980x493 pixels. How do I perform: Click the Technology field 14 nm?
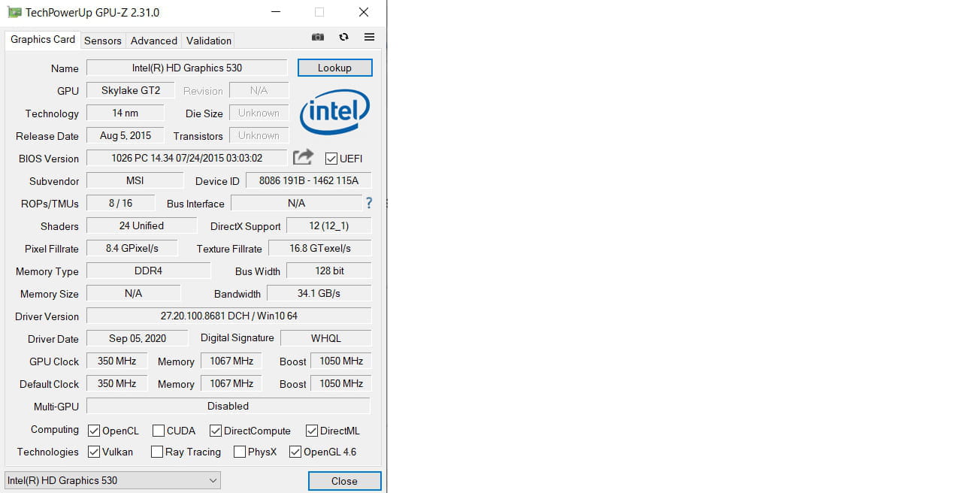click(x=126, y=113)
